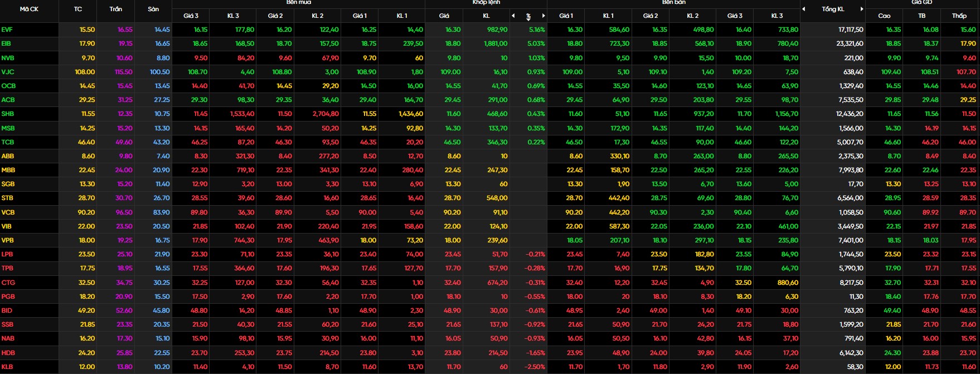
Task: Click SHB total volume 12,436,20
Action: 850,114
